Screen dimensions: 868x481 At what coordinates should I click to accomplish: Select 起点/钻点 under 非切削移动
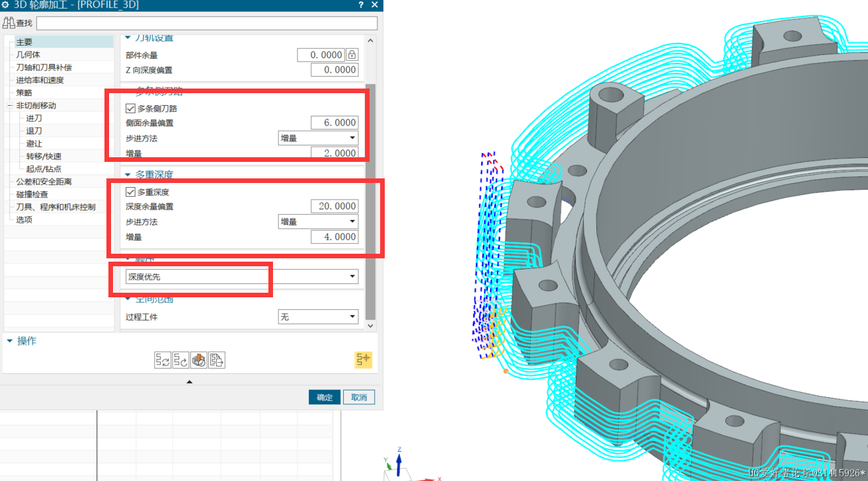pyautogui.click(x=44, y=169)
